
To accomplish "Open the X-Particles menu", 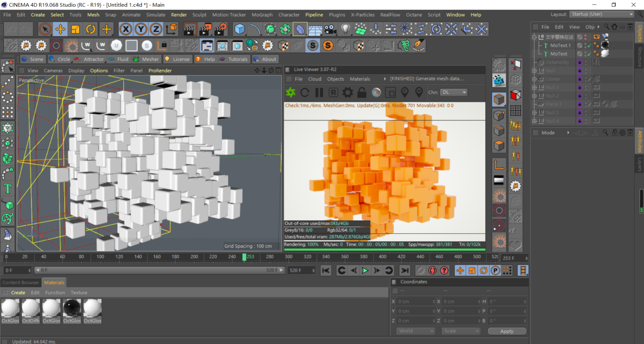I will pos(363,15).
